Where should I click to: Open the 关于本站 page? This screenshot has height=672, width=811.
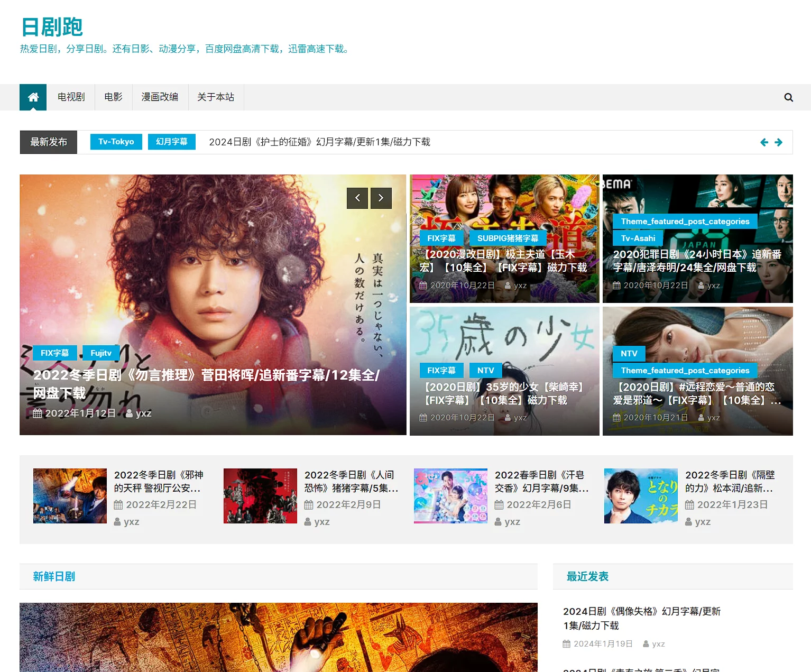tap(216, 97)
